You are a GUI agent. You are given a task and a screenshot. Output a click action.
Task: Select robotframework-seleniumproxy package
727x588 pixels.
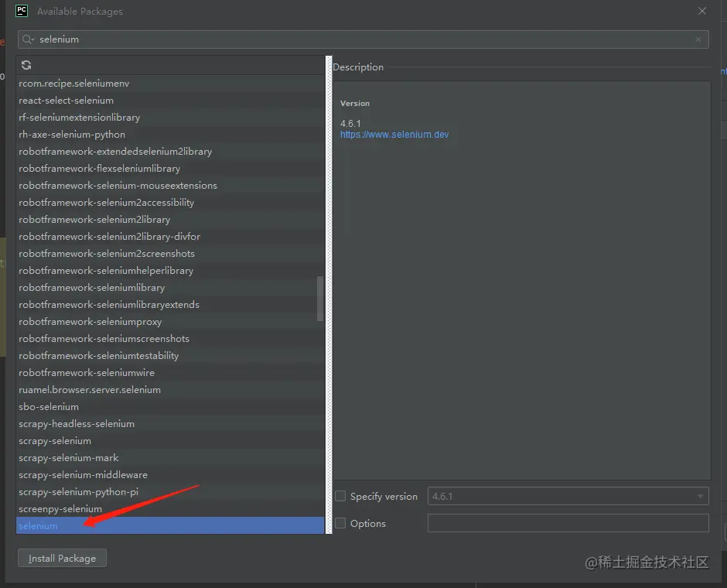click(x=170, y=322)
